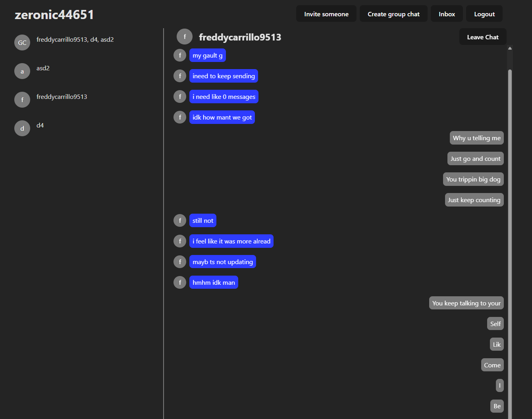This screenshot has width=532, height=419.
Task: Click the asd2 avatar in sidebar
Action: [22, 71]
